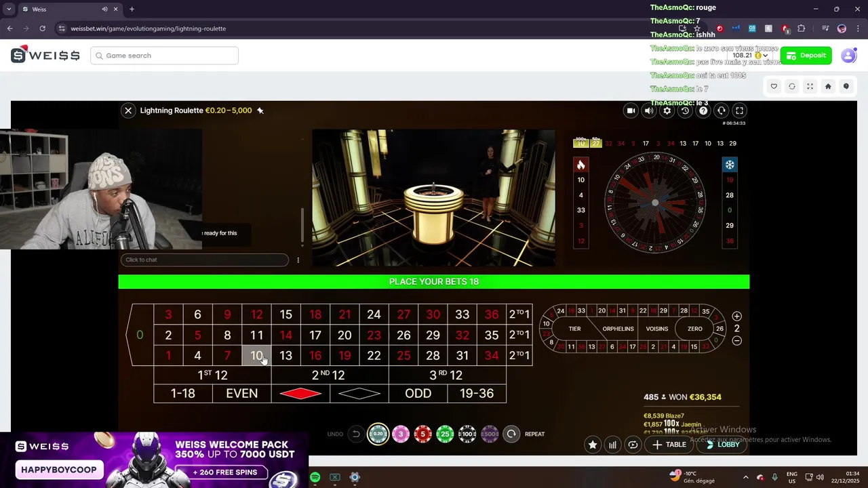Open live support headset icon
The image size is (868, 488).
pos(722,110)
